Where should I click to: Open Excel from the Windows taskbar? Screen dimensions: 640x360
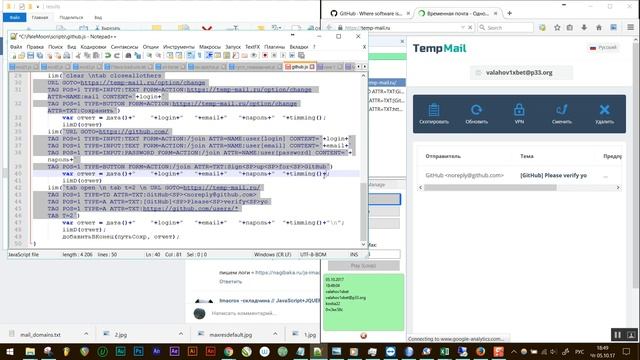(444, 351)
